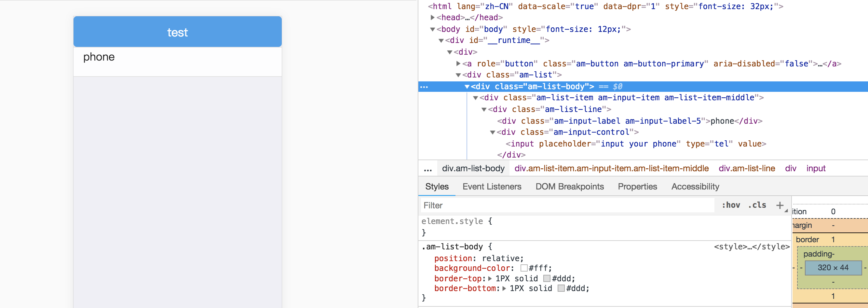The height and width of the screenshot is (308, 868).
Task: Collapse the selected am-list-body node
Action: pos(467,87)
